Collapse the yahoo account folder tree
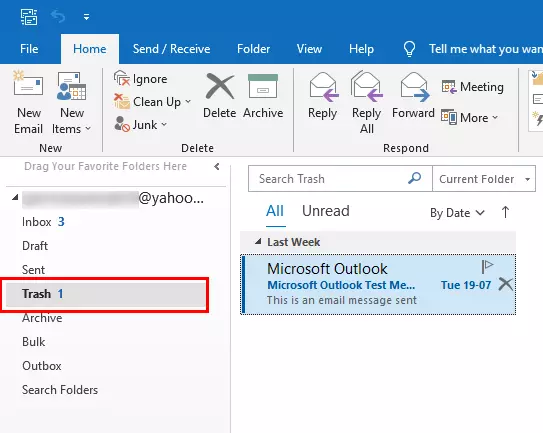The width and height of the screenshot is (543, 433). click(x=15, y=197)
